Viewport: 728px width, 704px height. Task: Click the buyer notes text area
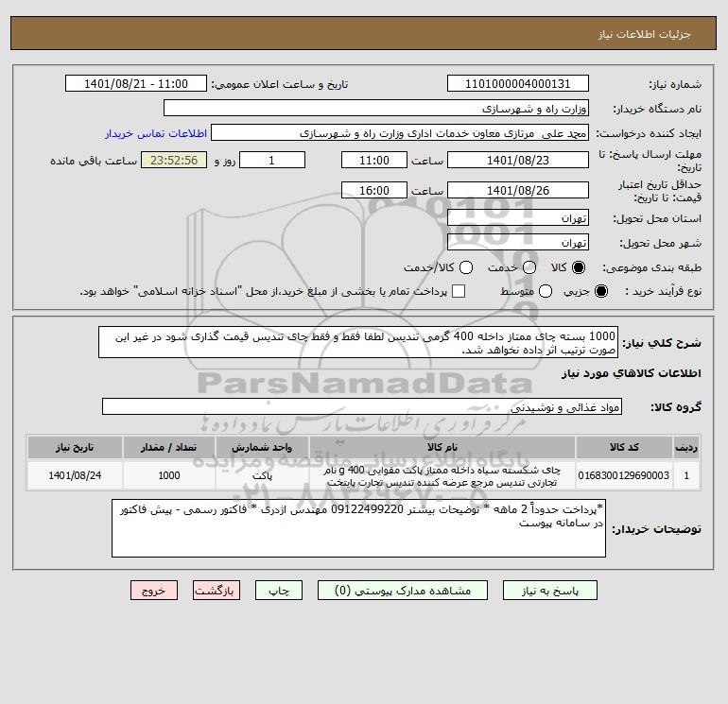[x=358, y=528]
